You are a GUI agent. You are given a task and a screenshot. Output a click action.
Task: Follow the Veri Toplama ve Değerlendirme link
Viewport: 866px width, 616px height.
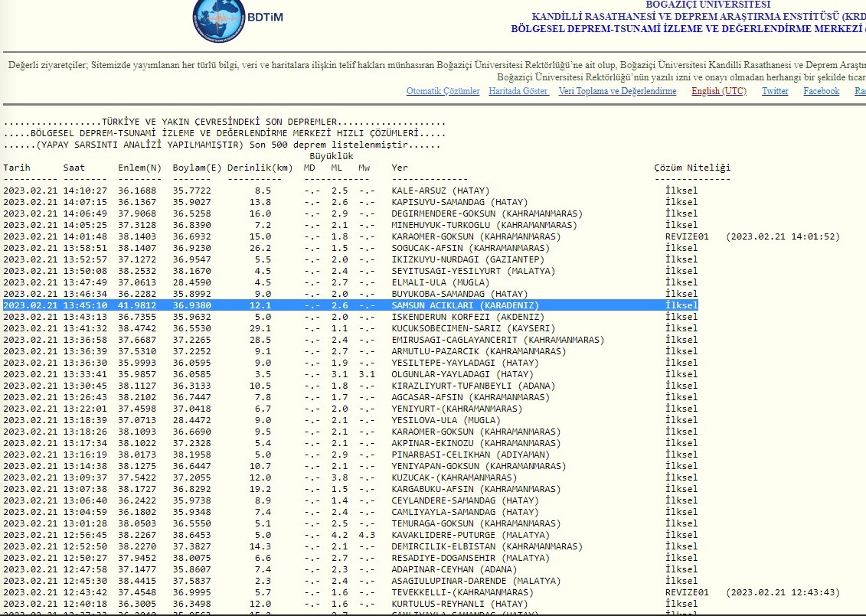617,91
